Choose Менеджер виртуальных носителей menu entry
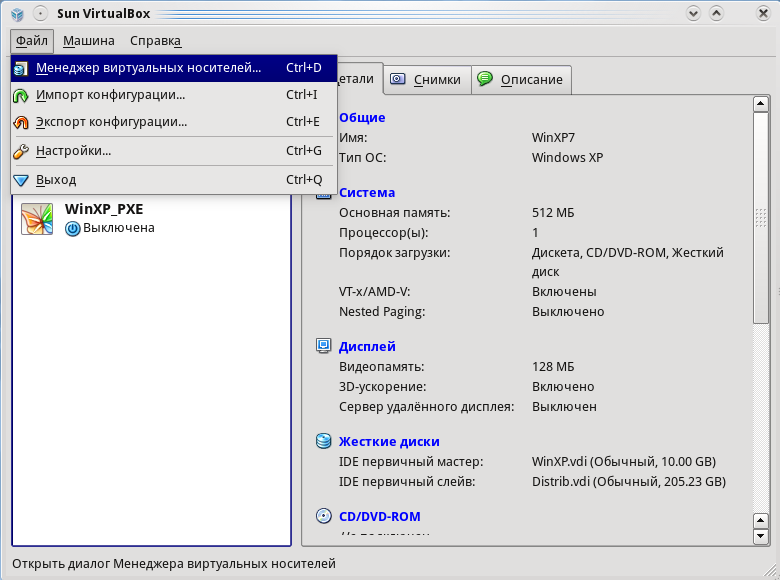 coord(174,68)
